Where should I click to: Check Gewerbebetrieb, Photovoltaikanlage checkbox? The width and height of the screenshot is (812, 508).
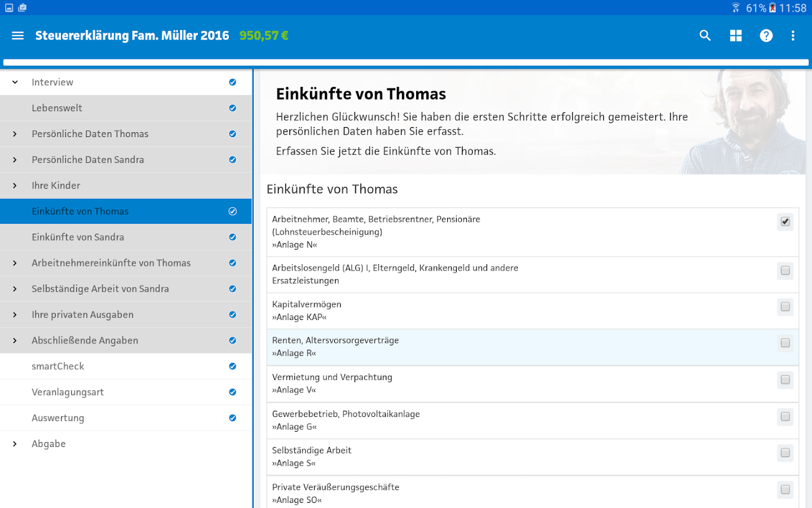785,417
